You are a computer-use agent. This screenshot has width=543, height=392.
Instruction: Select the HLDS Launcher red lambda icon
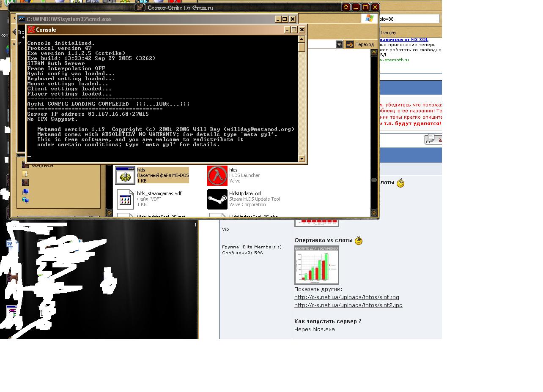217,176
